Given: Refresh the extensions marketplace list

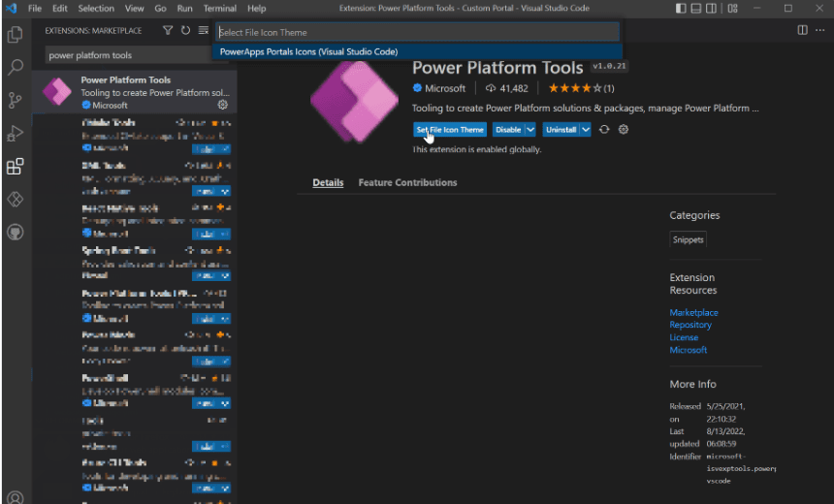Looking at the screenshot, I should (x=185, y=30).
